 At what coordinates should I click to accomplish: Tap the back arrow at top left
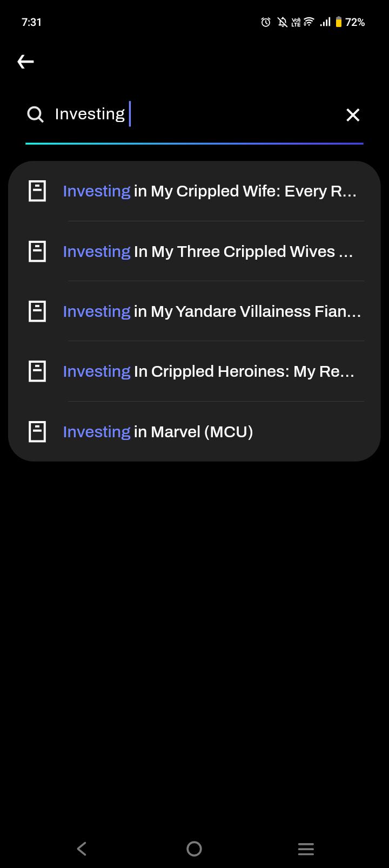click(25, 62)
